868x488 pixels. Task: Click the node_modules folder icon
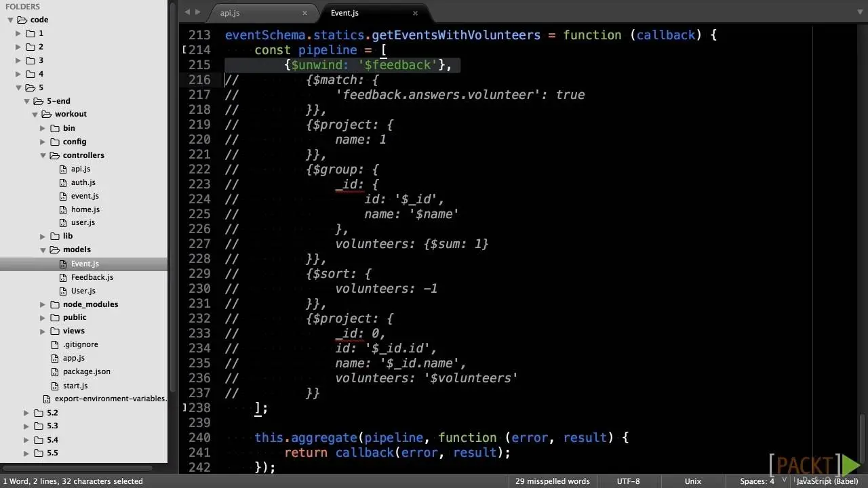[x=55, y=304]
